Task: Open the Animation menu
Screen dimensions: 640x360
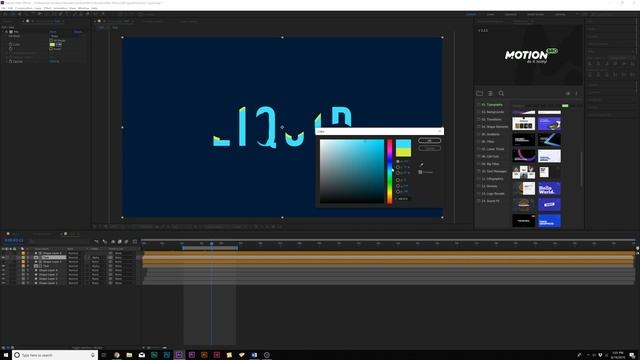Action: [60, 8]
